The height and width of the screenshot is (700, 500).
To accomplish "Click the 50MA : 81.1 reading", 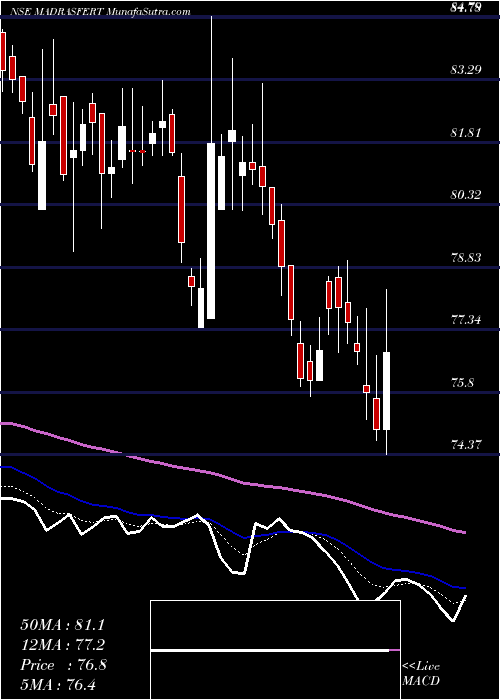I will (x=62, y=625).
